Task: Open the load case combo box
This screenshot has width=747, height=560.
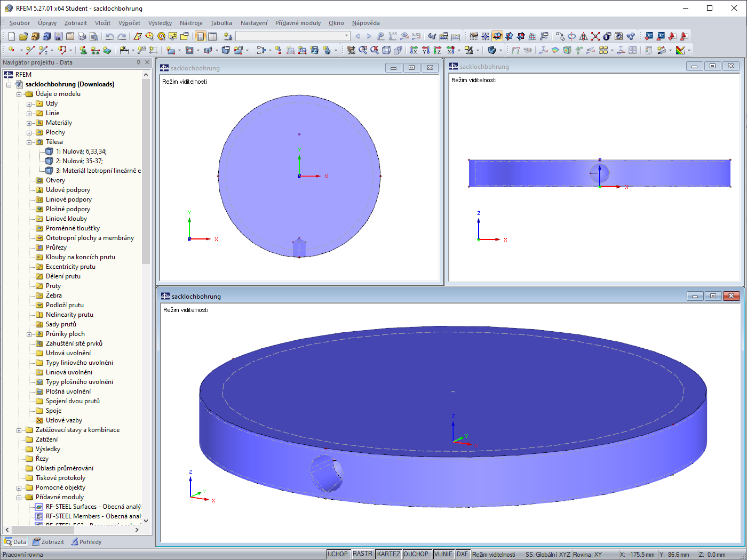Action: pyautogui.click(x=293, y=36)
